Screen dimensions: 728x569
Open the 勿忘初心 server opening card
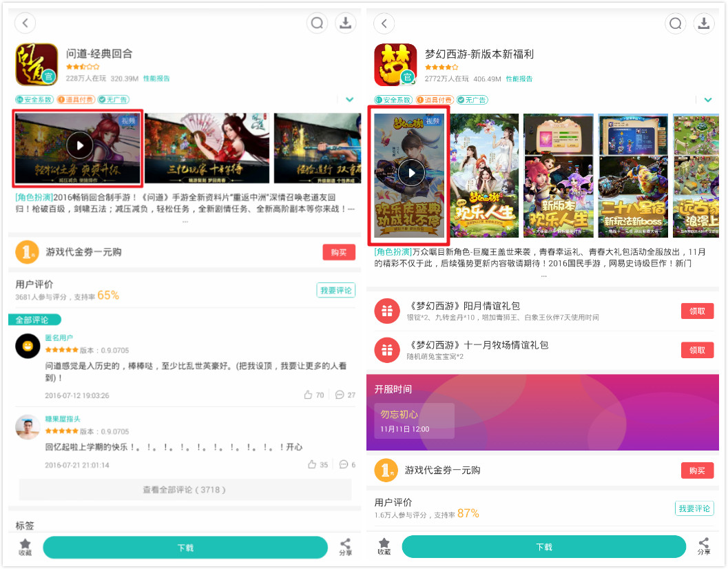pyautogui.click(x=414, y=421)
